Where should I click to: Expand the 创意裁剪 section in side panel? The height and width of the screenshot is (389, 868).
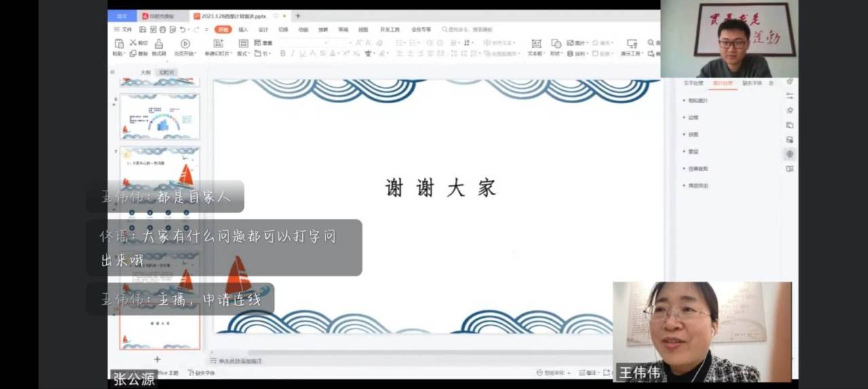(697, 168)
